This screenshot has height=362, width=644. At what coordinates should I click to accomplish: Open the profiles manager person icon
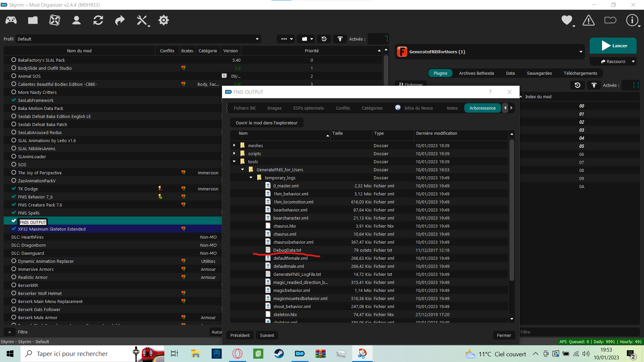click(76, 20)
